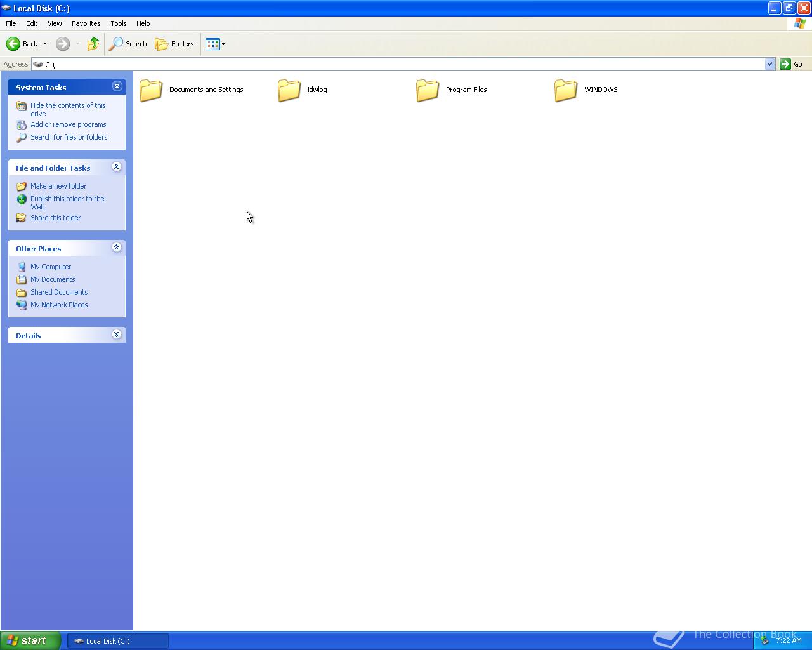Click the Windows flag logo throbber
The height and width of the screenshot is (650, 812).
tap(800, 23)
